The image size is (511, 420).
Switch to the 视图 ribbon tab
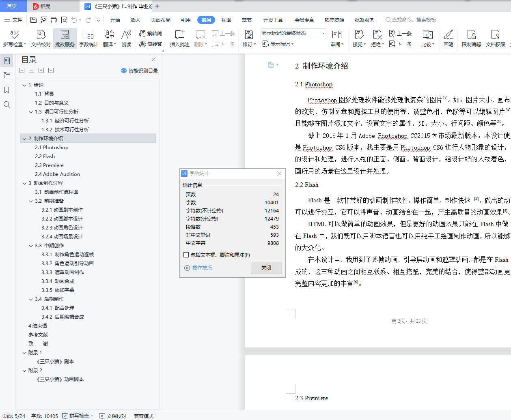(226, 20)
